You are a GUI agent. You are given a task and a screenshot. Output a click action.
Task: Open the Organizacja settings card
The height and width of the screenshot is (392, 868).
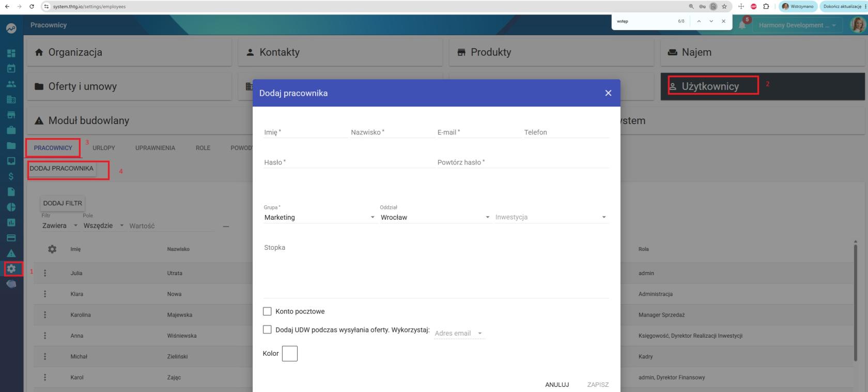point(129,52)
